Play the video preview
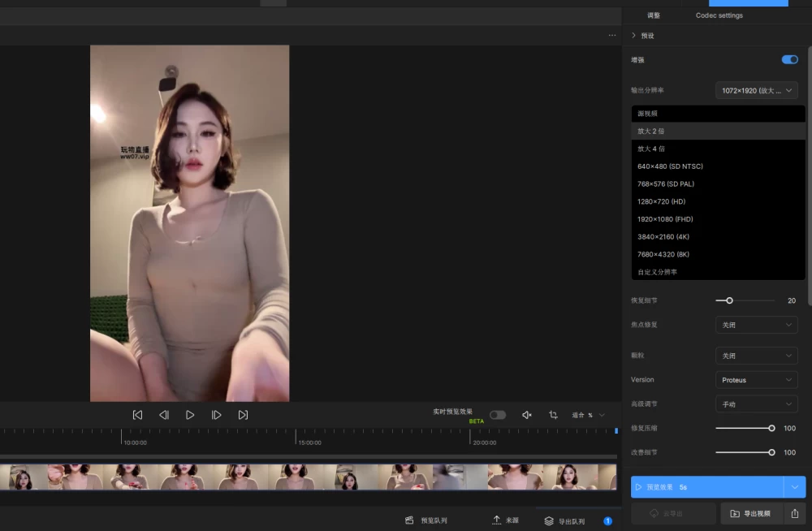The image size is (812, 531). pyautogui.click(x=190, y=415)
